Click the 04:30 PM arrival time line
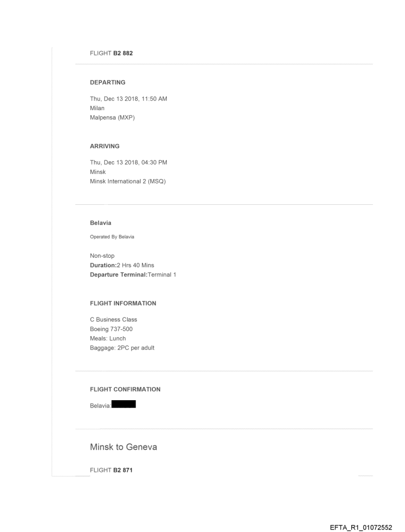Image resolution: width=405 pixels, height=532 pixels. click(128, 163)
